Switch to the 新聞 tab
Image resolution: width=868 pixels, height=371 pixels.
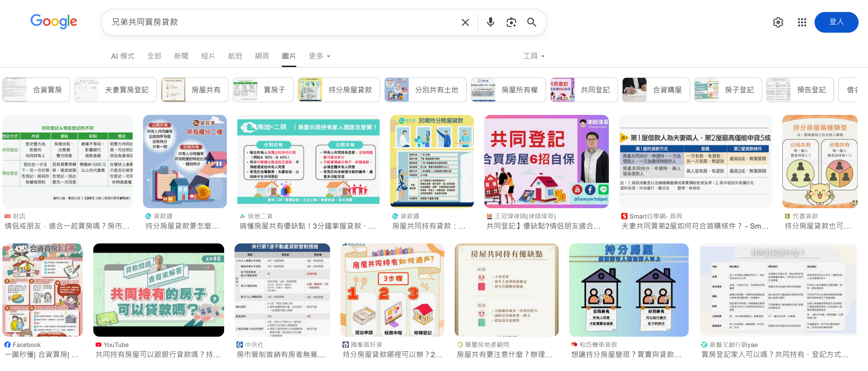coord(181,56)
